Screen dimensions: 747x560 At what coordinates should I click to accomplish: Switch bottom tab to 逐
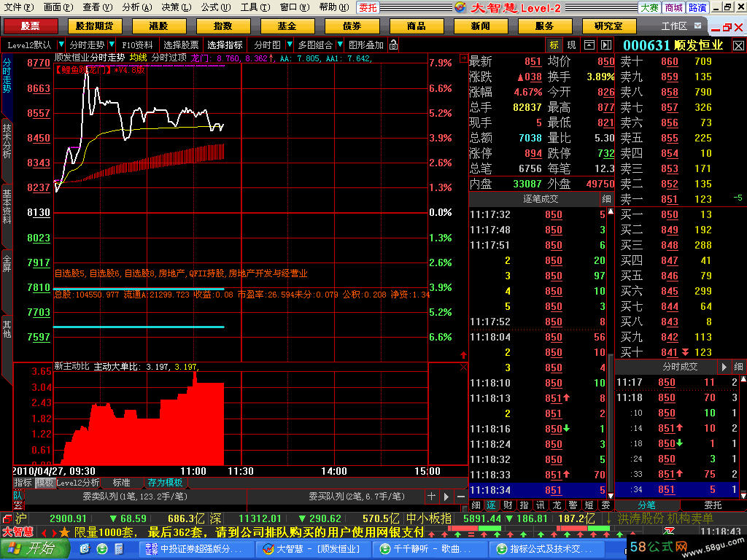click(492, 505)
